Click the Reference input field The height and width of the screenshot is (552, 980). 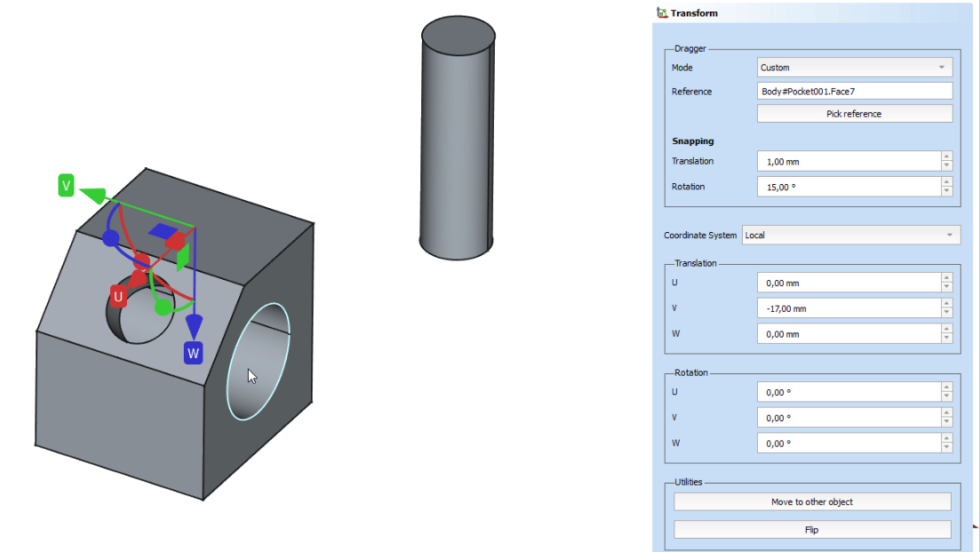855,92
